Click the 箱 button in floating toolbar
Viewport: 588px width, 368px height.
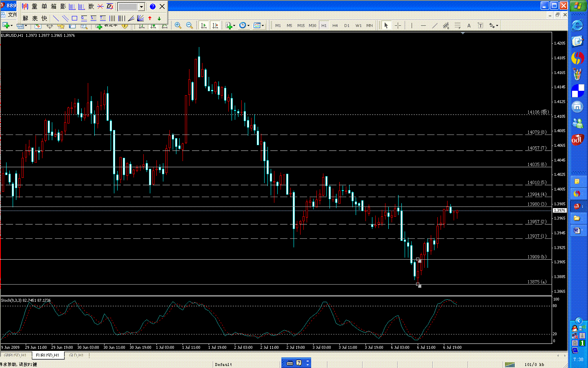(53, 7)
